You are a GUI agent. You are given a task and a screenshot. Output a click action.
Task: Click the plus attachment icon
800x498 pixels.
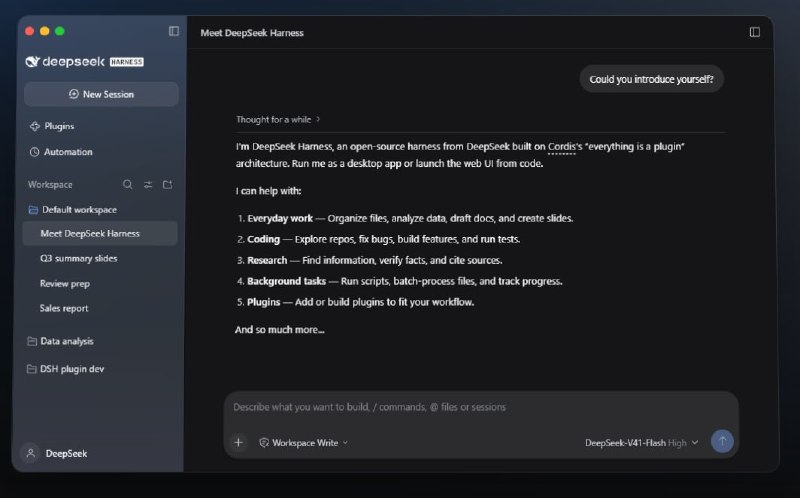pos(238,442)
